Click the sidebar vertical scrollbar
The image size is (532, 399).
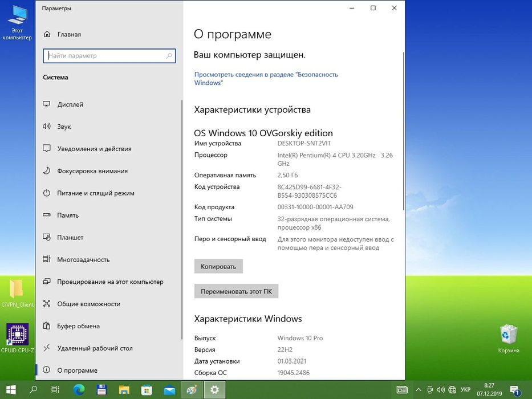point(182,221)
